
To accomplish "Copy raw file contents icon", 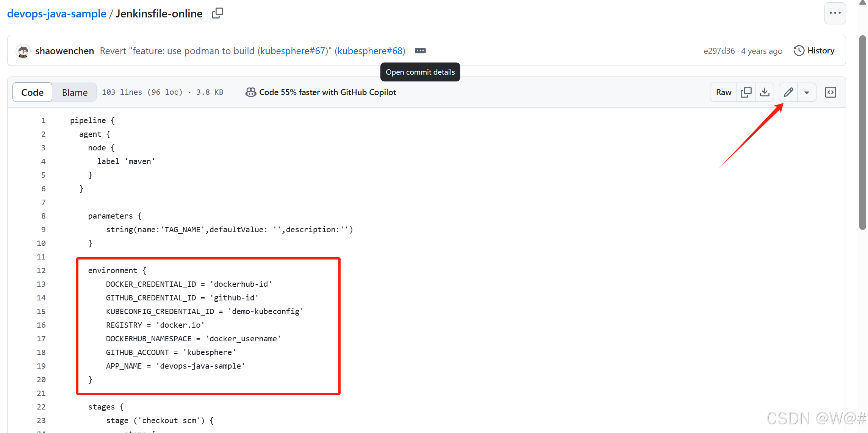I will point(746,92).
